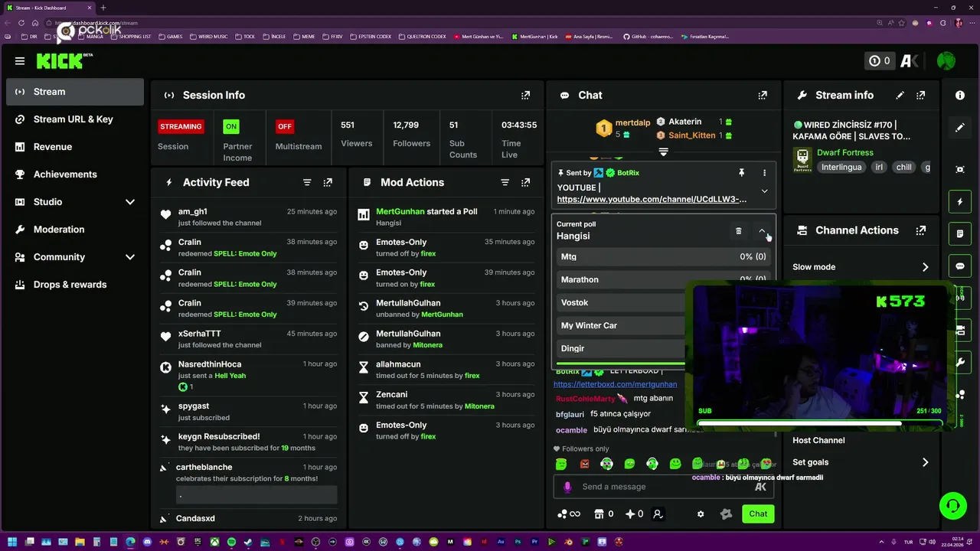Click the document icon in right sidebar
The image size is (980, 551).
tap(960, 233)
